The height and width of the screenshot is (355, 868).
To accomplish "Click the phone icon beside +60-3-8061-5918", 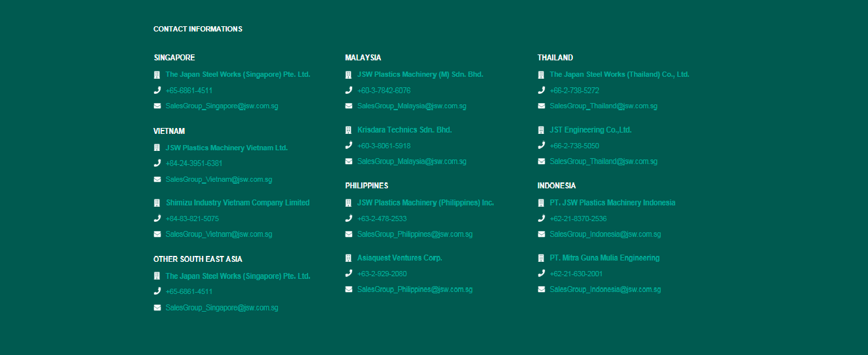I will (x=349, y=146).
